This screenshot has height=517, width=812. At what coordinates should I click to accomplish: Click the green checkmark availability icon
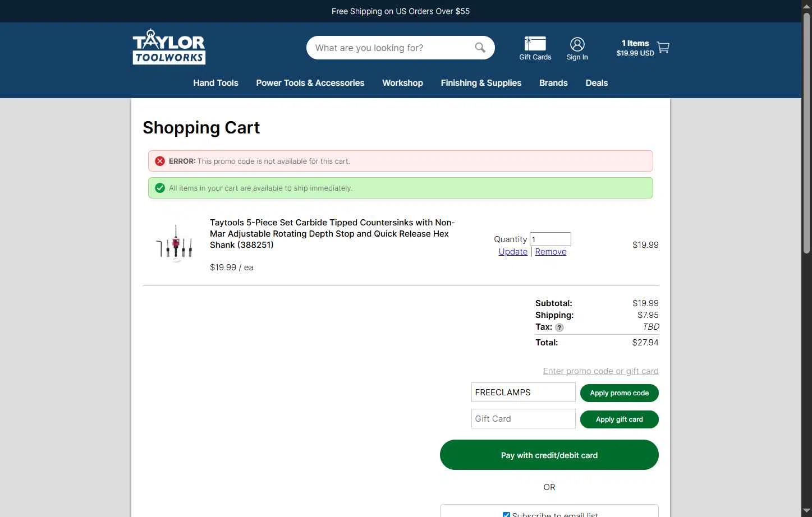(x=160, y=188)
